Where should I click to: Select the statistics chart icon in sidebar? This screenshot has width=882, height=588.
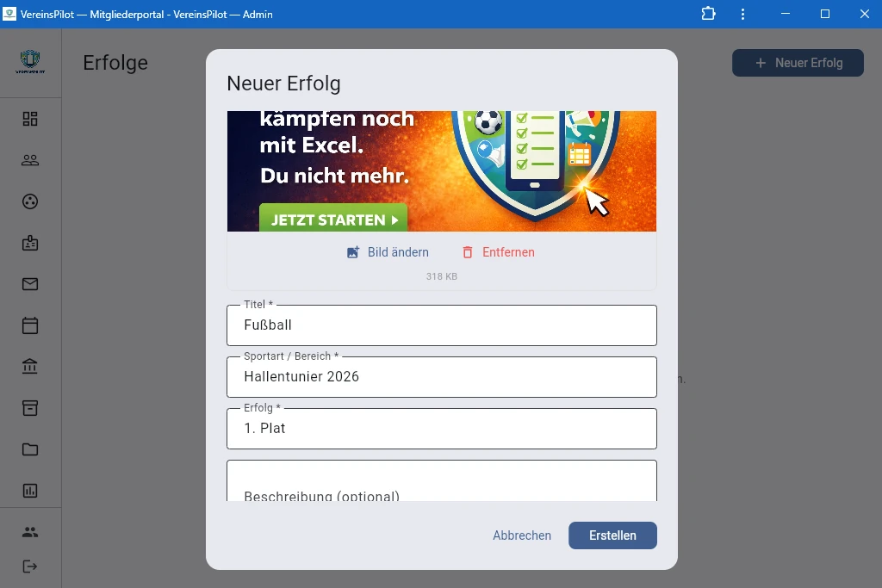(30, 490)
